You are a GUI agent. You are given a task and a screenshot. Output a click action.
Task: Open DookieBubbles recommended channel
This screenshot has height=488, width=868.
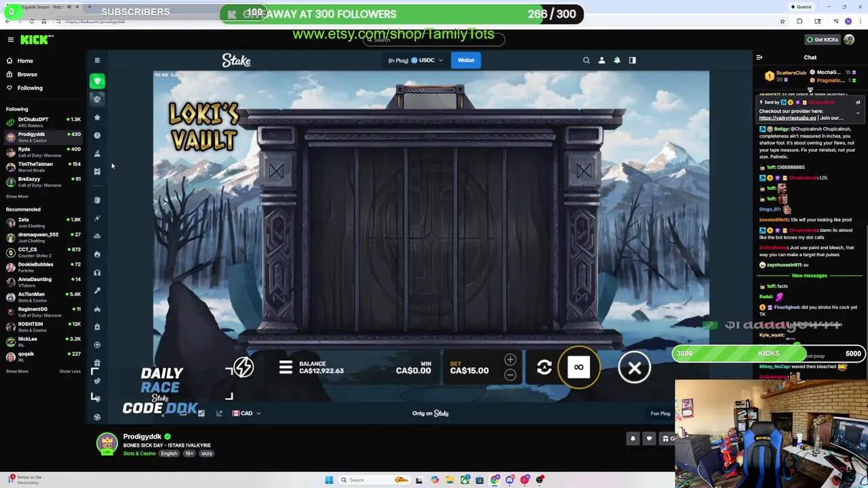[x=43, y=267]
